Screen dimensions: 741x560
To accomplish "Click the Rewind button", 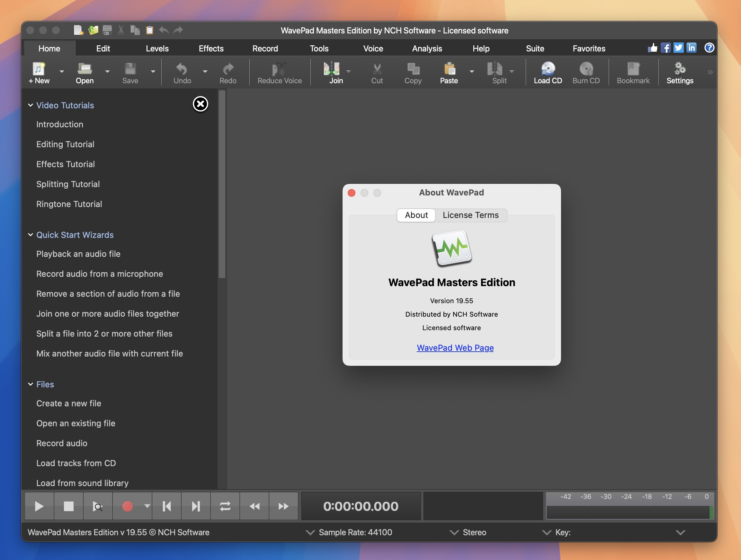I will (x=254, y=506).
